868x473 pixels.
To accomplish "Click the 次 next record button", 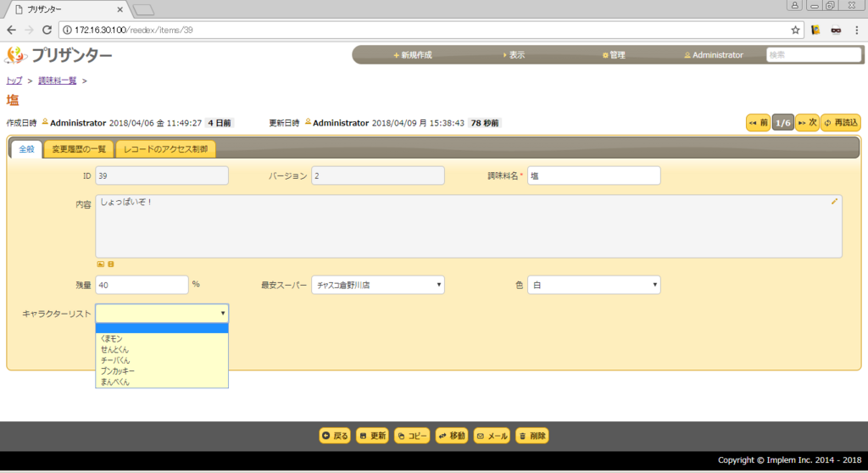I will [x=807, y=122].
